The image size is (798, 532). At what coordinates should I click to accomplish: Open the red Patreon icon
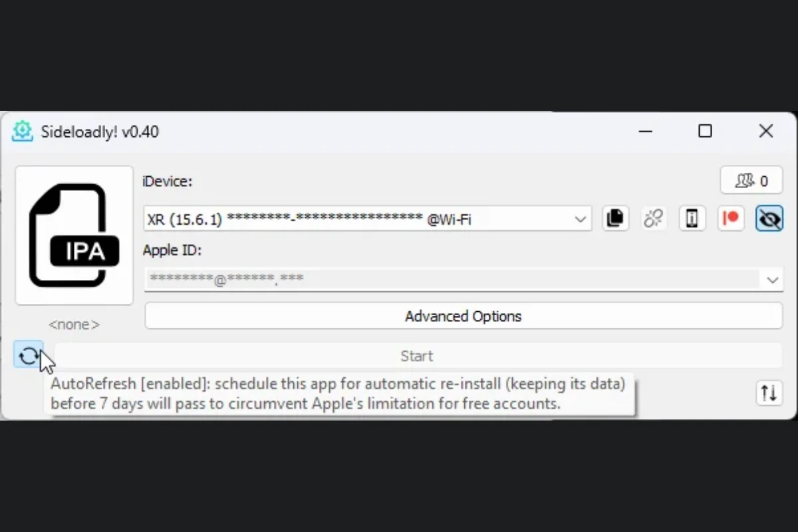[x=731, y=218]
